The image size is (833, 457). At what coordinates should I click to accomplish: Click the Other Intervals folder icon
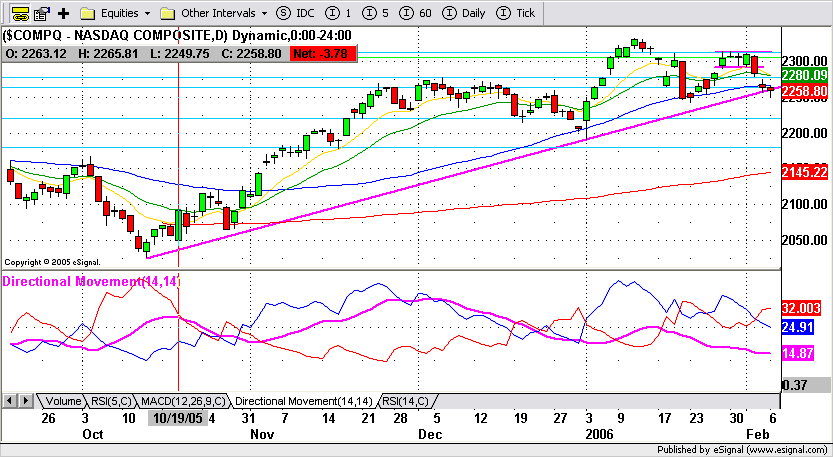click(x=167, y=13)
